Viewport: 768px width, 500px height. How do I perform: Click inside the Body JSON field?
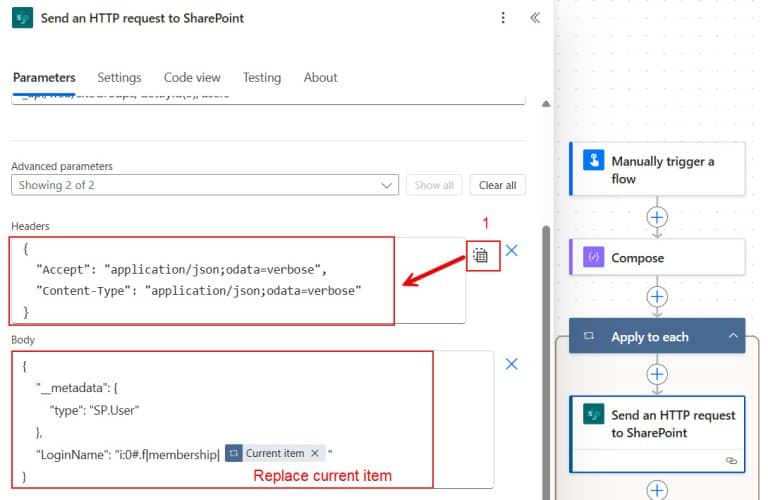pos(252,420)
